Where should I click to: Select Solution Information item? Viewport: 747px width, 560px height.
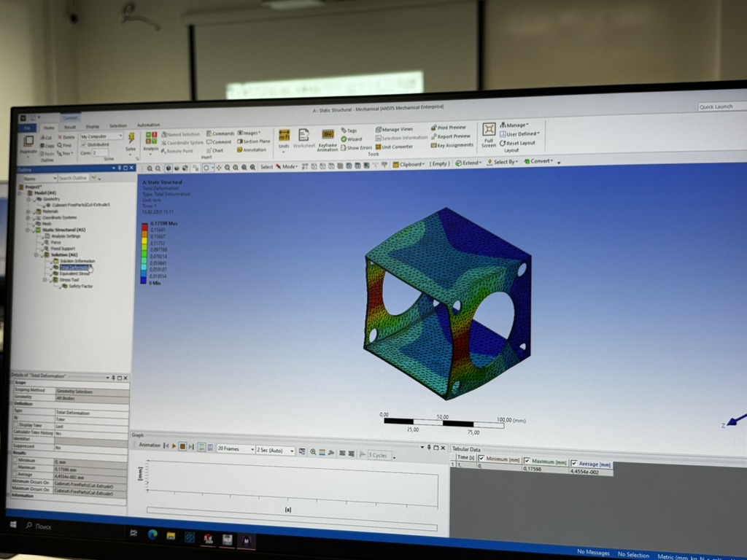pyautogui.click(x=77, y=261)
